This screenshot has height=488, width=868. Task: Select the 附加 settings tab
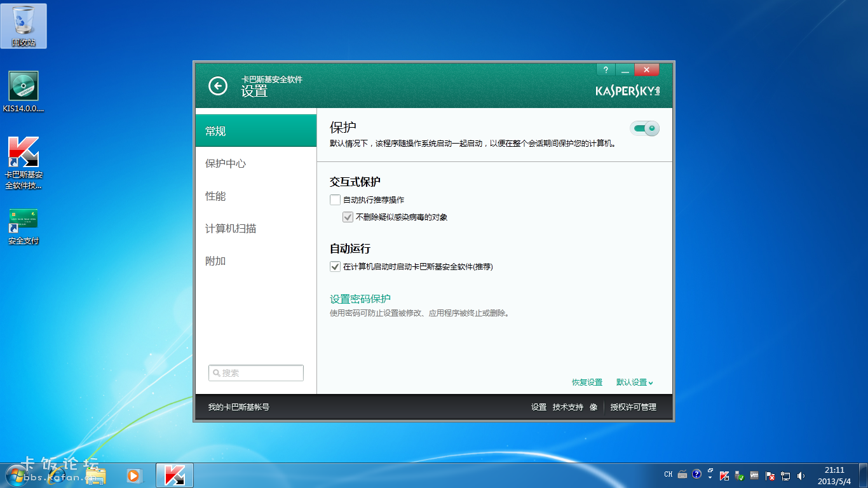[x=256, y=261]
